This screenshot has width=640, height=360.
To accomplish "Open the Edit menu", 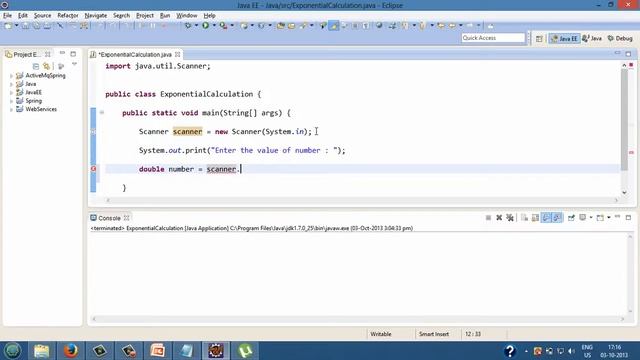I will click(x=23, y=16).
